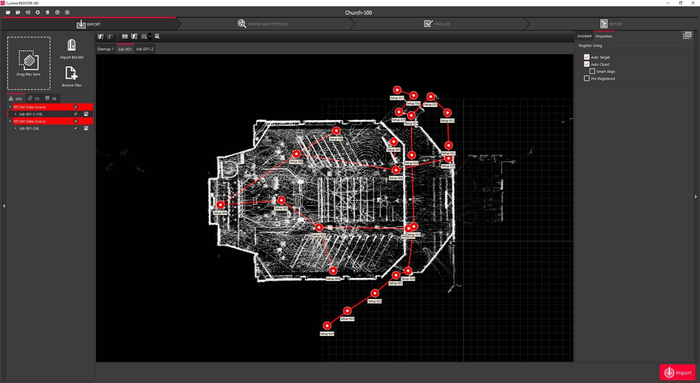This screenshot has width=700, height=383.
Task: Click the second dimmed icon in viewer toolbar
Action: tap(110, 37)
